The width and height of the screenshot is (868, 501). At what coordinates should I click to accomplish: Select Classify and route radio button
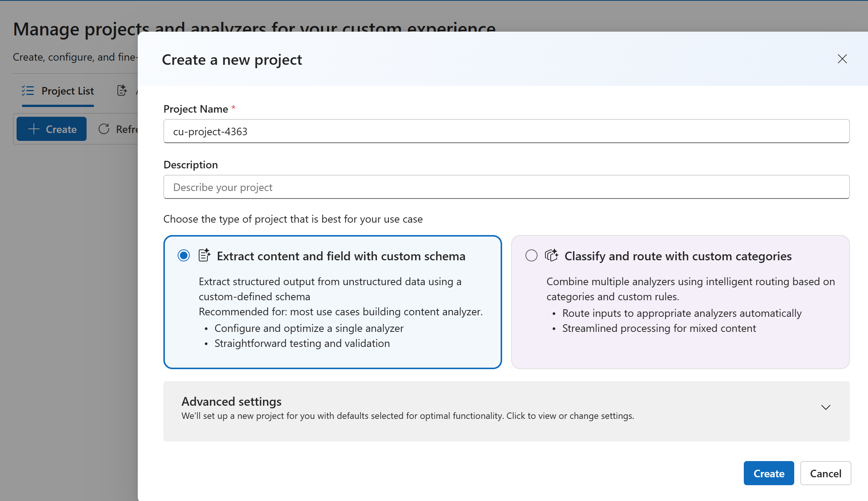pos(531,255)
